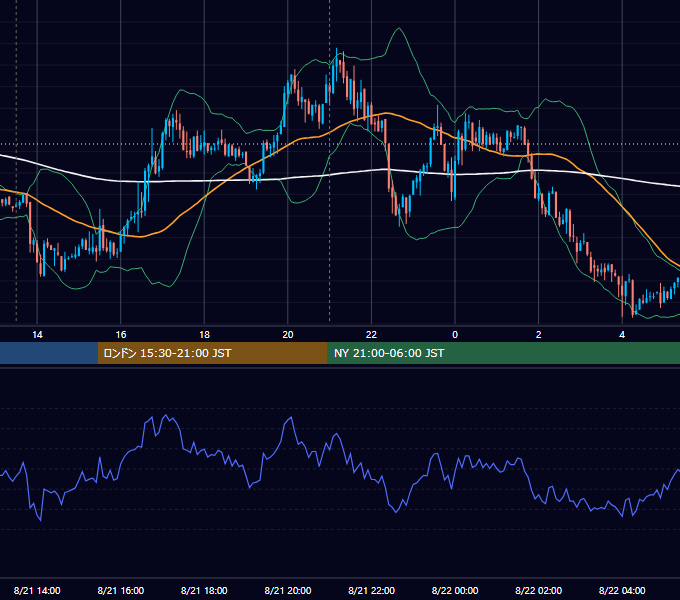Click the 0 hour axis label
Viewport: 680px width, 600px height.
[455, 335]
